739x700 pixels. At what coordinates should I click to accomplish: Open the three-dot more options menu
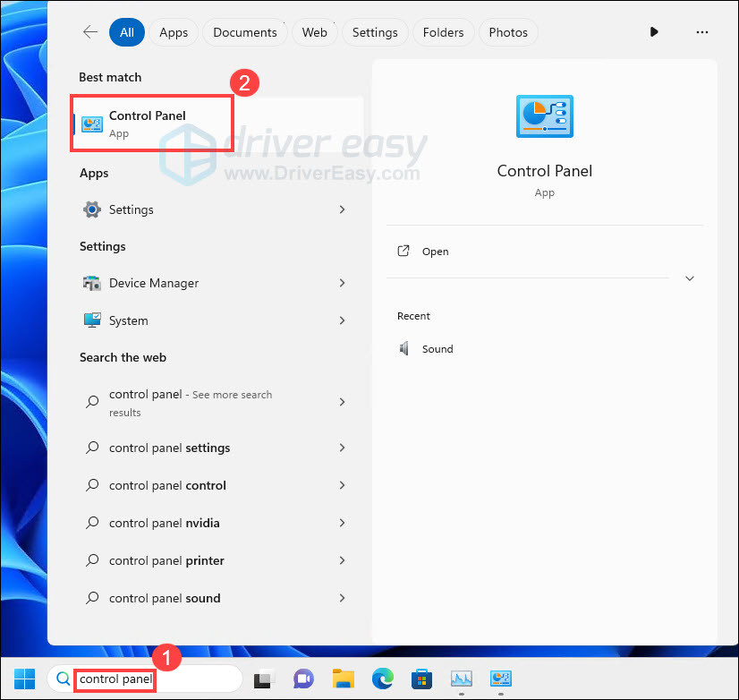[x=701, y=32]
